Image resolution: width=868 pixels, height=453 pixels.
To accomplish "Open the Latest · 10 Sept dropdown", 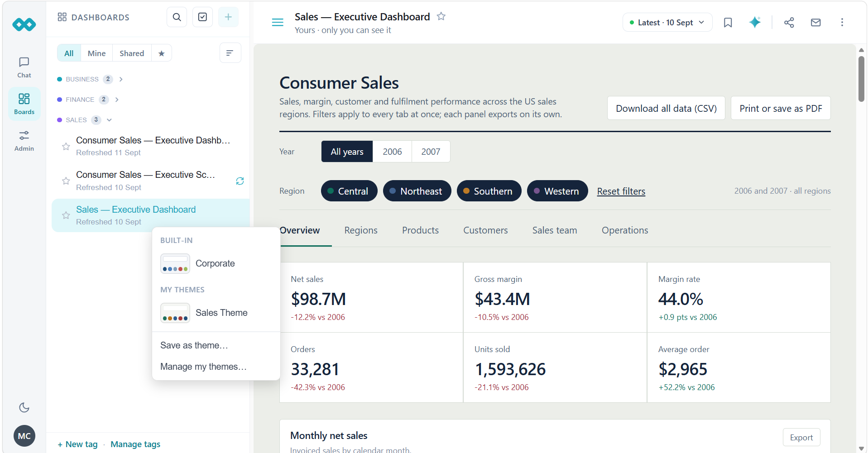I will click(x=667, y=23).
